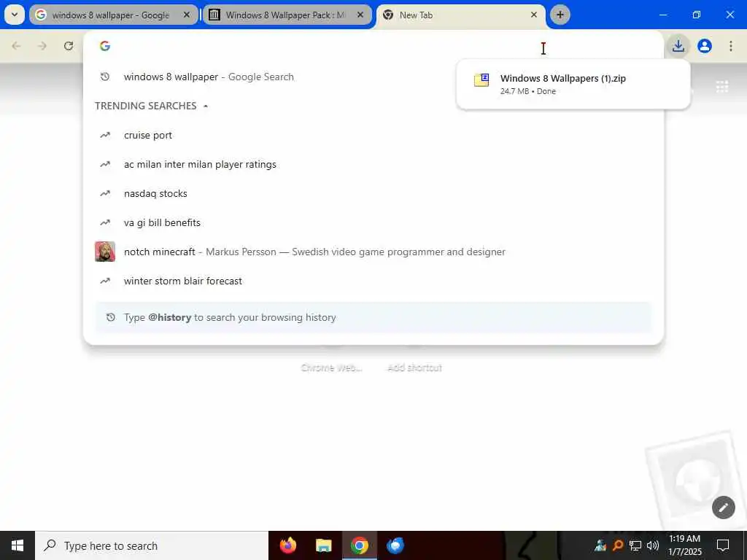Viewport: 747px width, 560px height.
Task: Open Chrome's three-dot menu
Action: tap(731, 46)
